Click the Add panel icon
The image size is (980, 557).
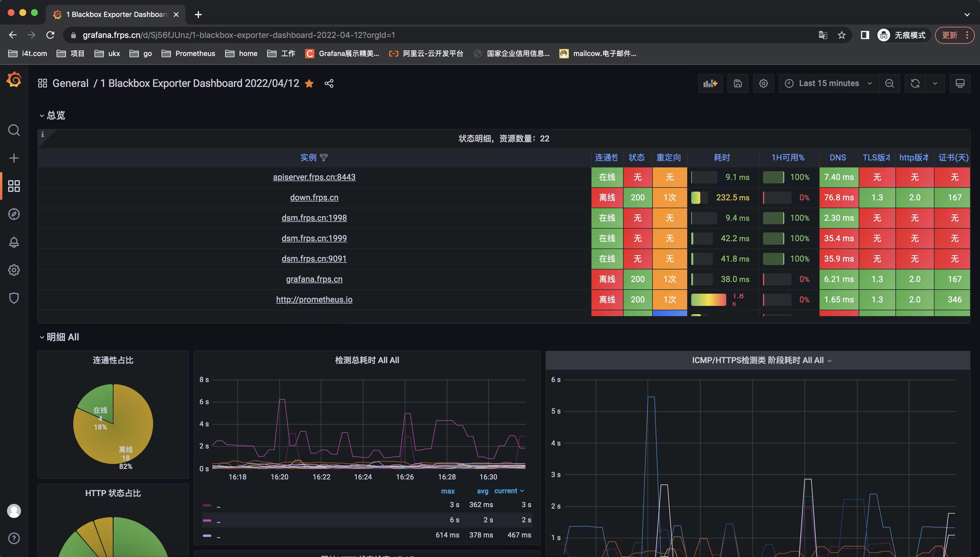point(710,83)
